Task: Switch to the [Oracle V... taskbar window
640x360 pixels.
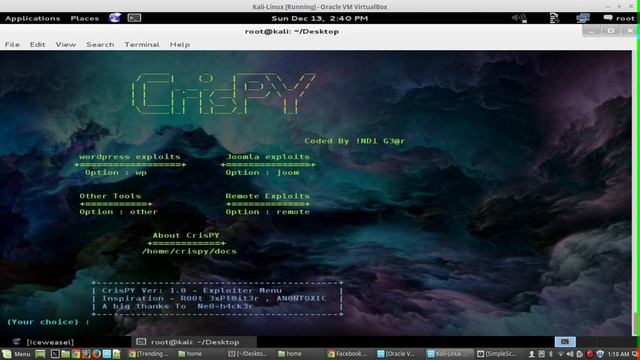Action: [396, 354]
